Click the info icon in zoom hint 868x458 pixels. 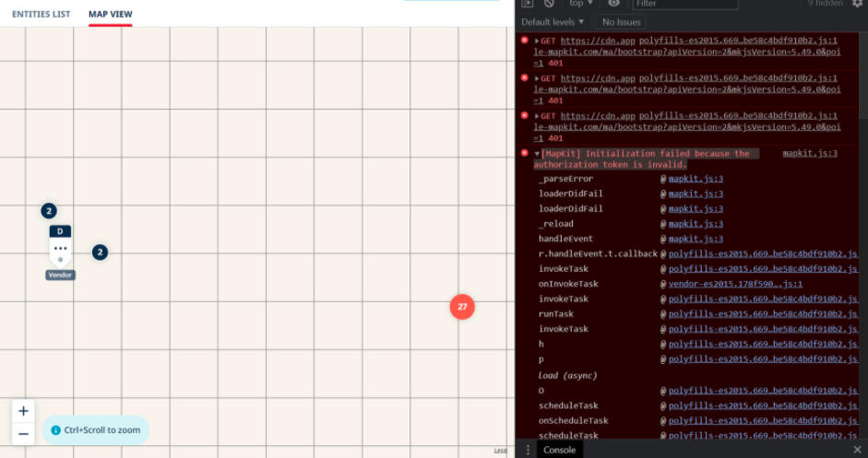(55, 429)
